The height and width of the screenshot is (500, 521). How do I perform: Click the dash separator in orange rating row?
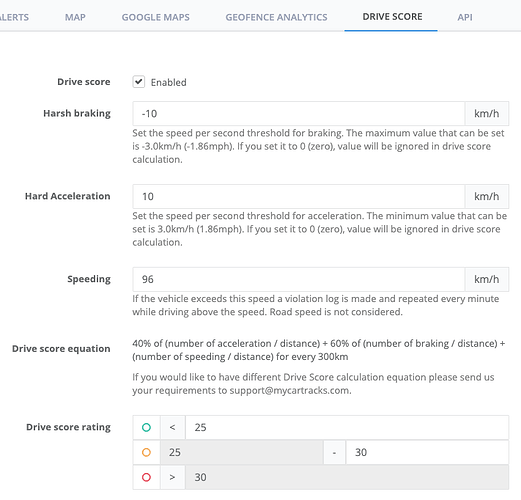click(x=334, y=452)
